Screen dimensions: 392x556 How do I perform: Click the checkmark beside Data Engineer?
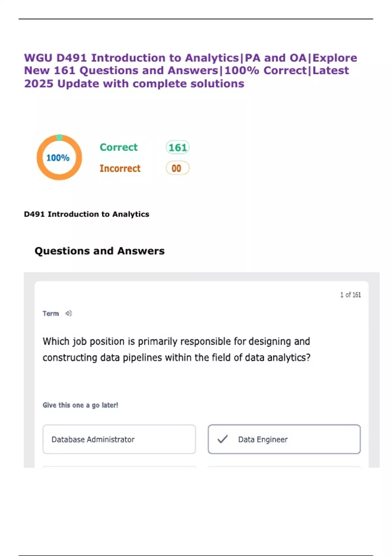click(x=222, y=439)
